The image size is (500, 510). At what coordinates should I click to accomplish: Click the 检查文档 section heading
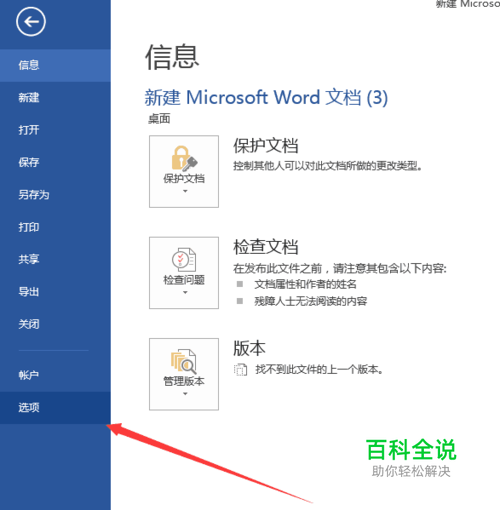pos(266,247)
